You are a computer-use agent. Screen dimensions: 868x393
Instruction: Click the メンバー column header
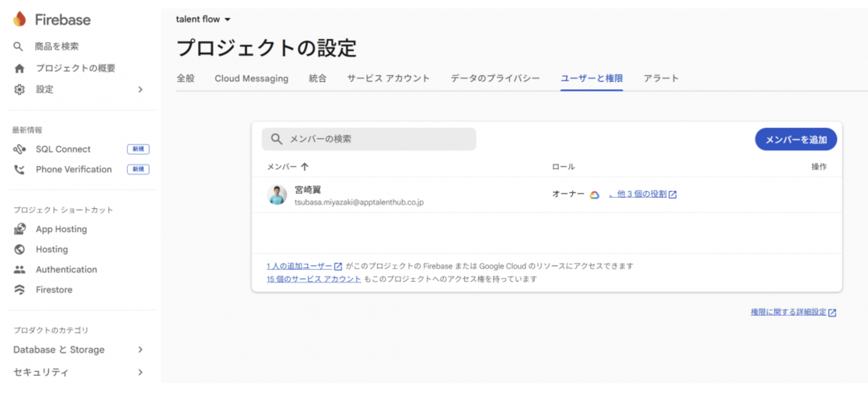point(282,167)
